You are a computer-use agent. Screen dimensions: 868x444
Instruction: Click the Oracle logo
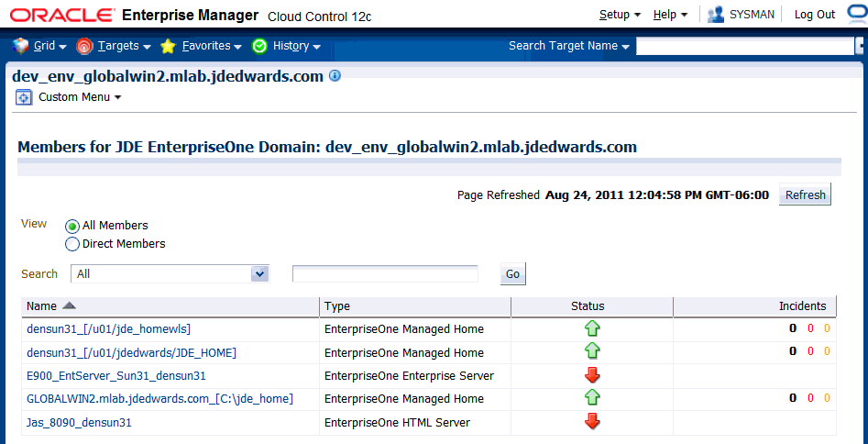(x=60, y=15)
